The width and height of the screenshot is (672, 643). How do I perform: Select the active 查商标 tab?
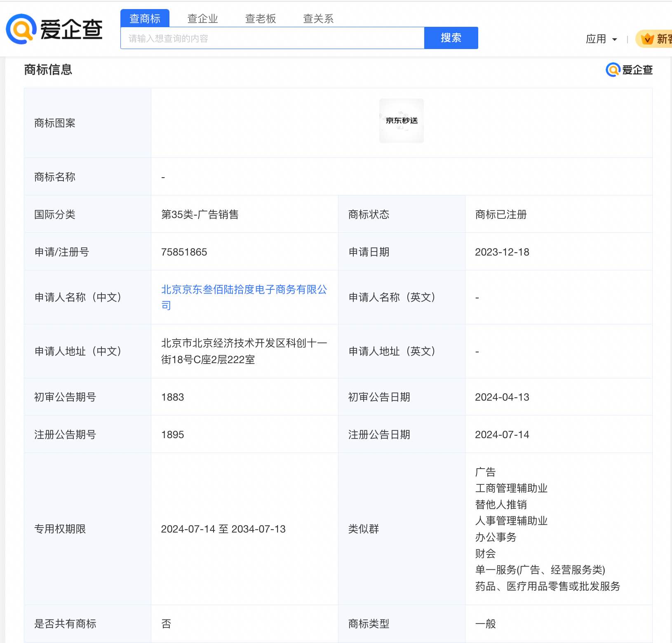pos(145,18)
